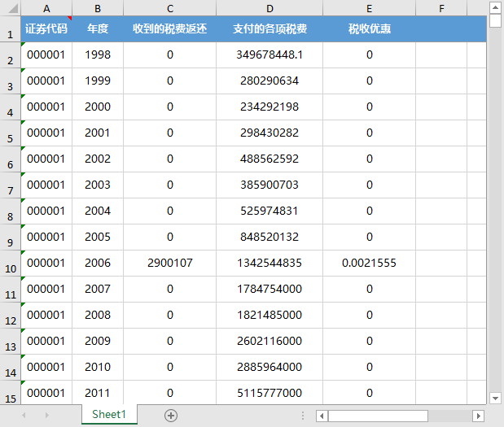The height and width of the screenshot is (427, 504).
Task: Select cell with value 0.0021555
Action: tap(369, 263)
